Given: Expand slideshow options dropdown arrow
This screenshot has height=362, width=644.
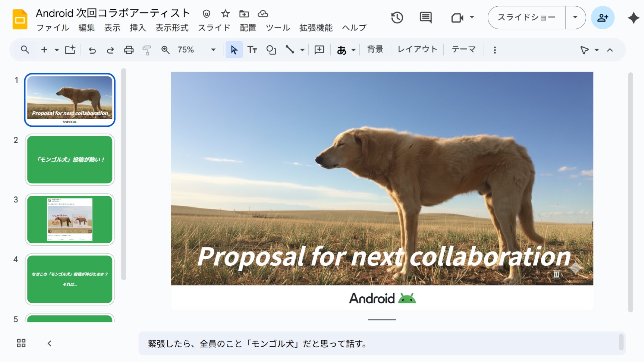Looking at the screenshot, I should tap(575, 17).
